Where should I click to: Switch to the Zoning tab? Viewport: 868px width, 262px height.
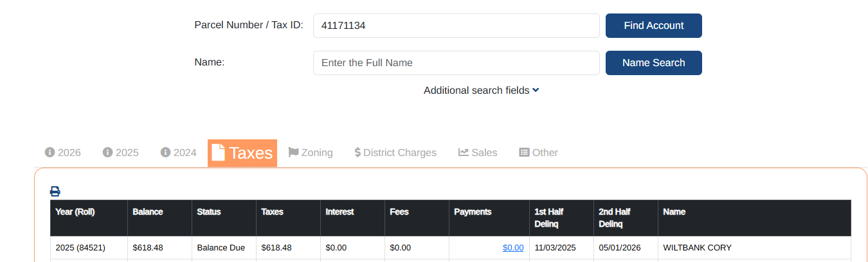317,152
